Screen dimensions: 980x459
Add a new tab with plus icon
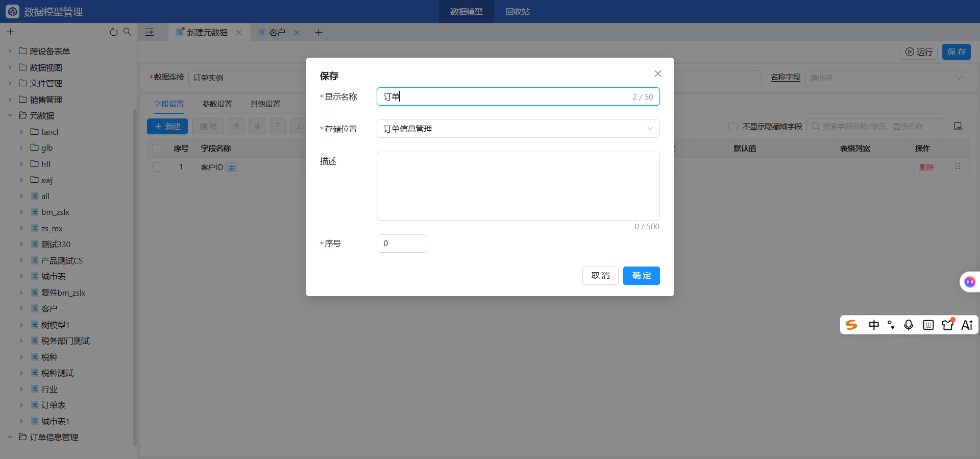(x=318, y=32)
